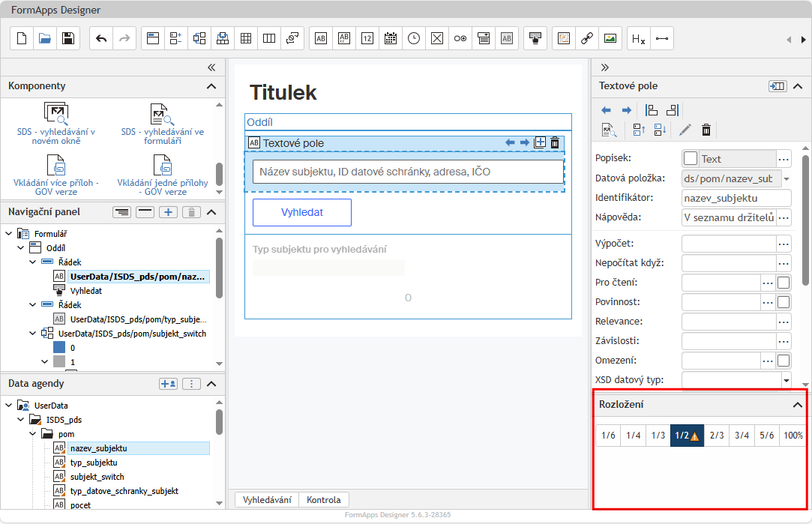
Task: Open the Datová položka dropdown
Action: point(786,178)
